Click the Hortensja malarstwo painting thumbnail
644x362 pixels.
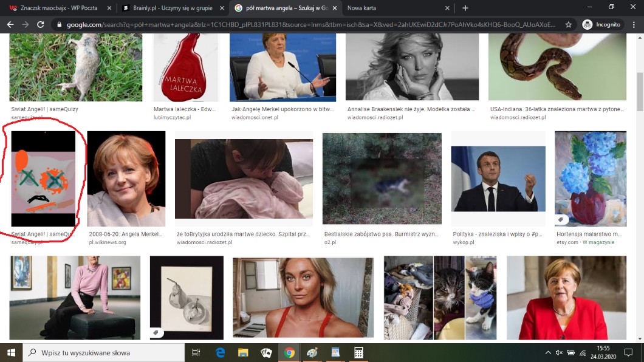[590, 179]
